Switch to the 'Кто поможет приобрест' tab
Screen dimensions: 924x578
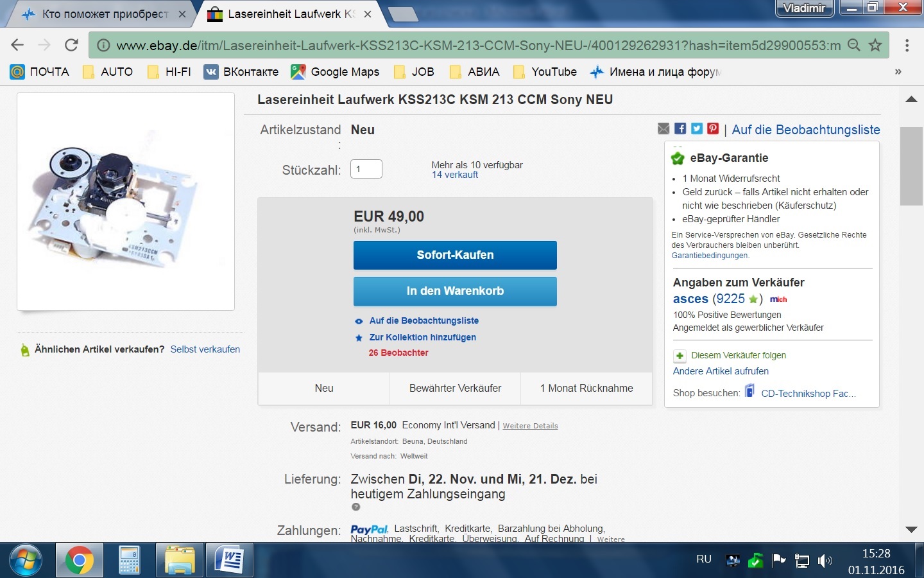click(103, 14)
